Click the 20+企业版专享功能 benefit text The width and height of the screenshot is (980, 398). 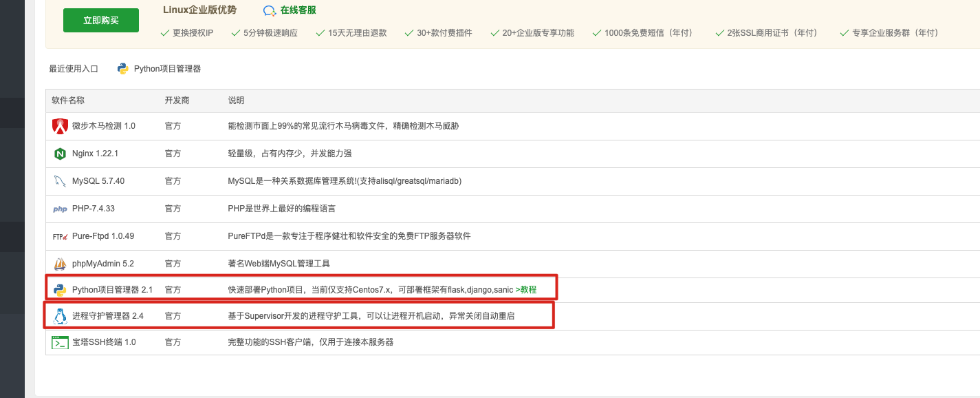pos(538,33)
